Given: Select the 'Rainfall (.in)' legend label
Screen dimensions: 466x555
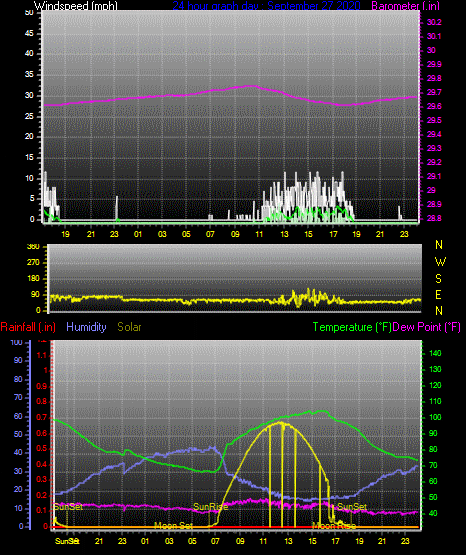Looking at the screenshot, I should pos(28,327).
